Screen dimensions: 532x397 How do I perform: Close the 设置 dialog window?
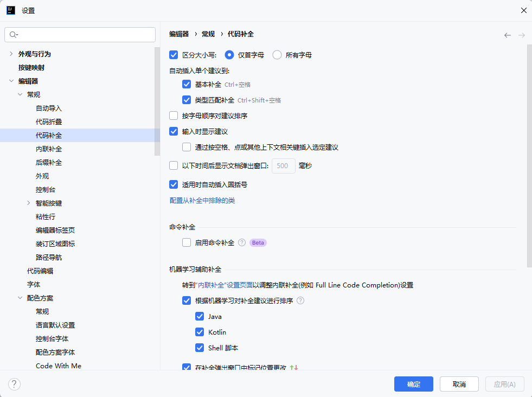point(523,10)
